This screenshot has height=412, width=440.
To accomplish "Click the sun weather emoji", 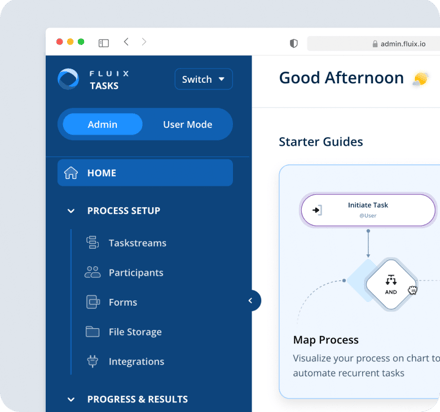I will [x=420, y=79].
